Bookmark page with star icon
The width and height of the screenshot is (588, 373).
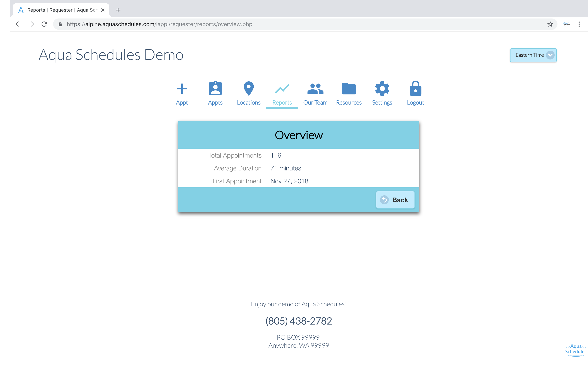[x=550, y=24]
